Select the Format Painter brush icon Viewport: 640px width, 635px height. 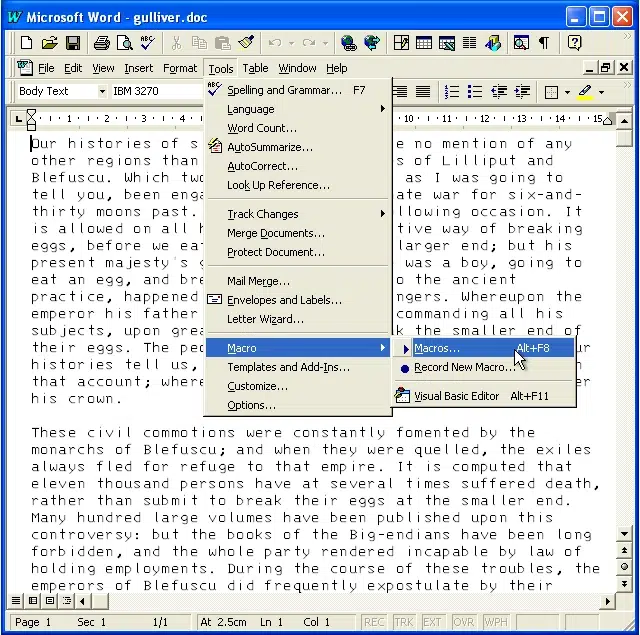(246, 42)
